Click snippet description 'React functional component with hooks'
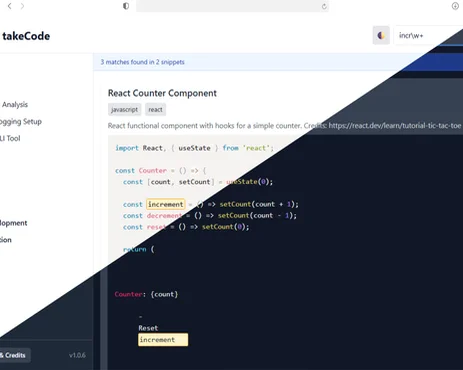 point(205,126)
